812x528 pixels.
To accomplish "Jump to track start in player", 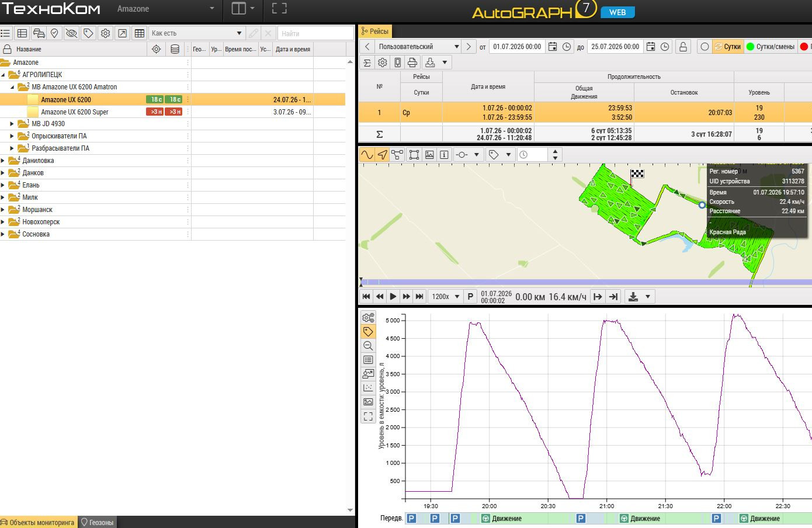I will [x=366, y=297].
